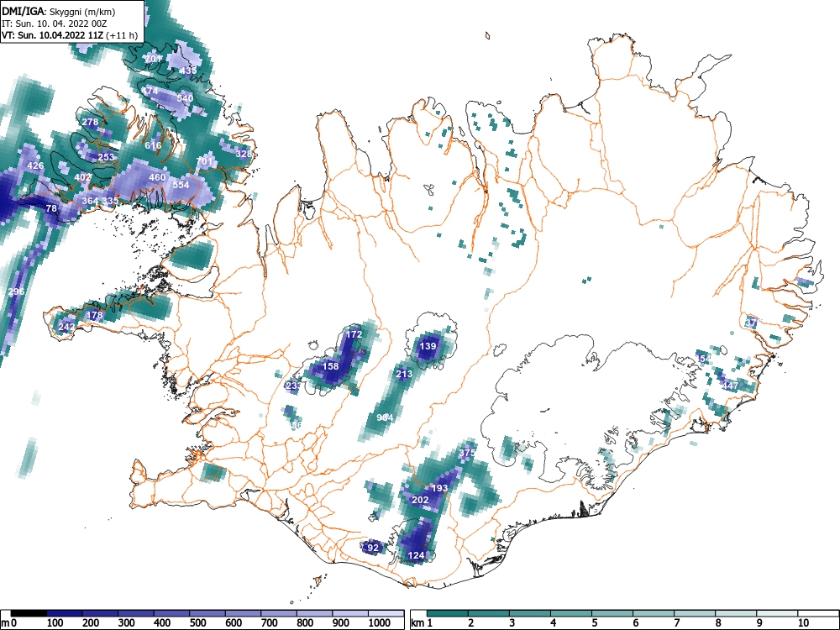Screen dimensions: 840x630
Task: Click the visibility value 328
Action: point(244,154)
